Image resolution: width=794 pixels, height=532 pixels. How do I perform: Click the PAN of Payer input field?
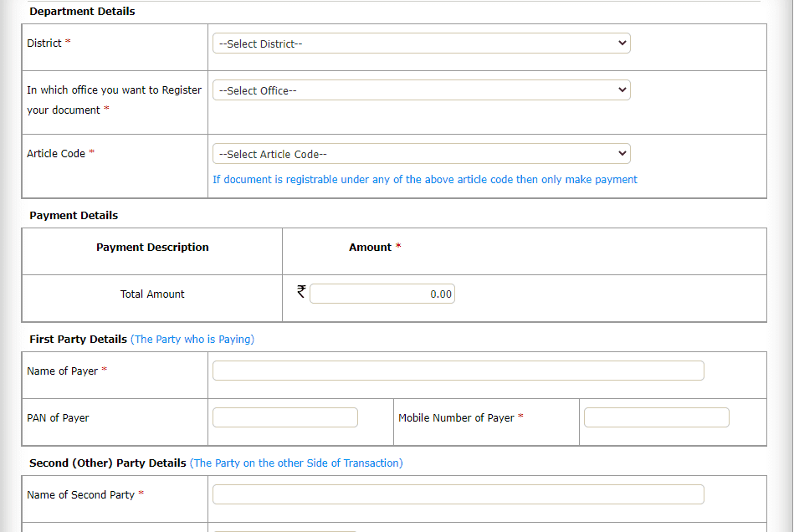[x=284, y=418]
